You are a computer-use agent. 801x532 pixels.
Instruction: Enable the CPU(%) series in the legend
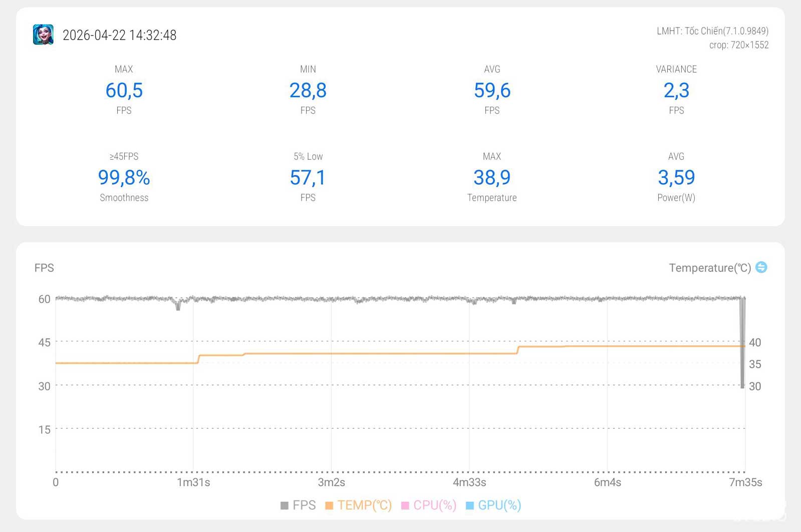pyautogui.click(x=429, y=505)
